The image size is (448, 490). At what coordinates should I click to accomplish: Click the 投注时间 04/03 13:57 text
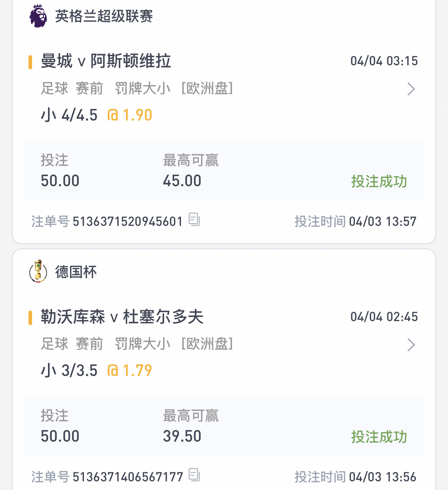[x=355, y=221]
